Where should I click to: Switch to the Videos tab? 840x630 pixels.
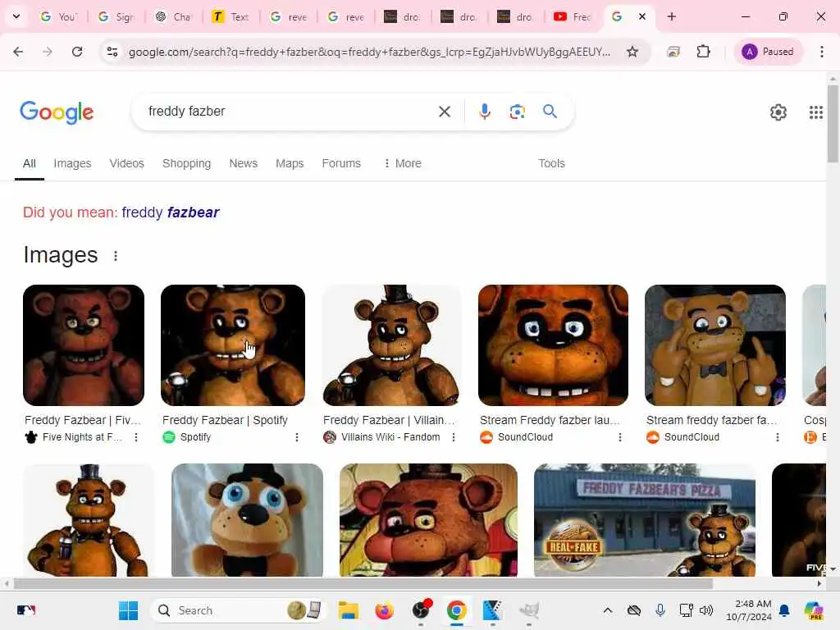tap(127, 163)
